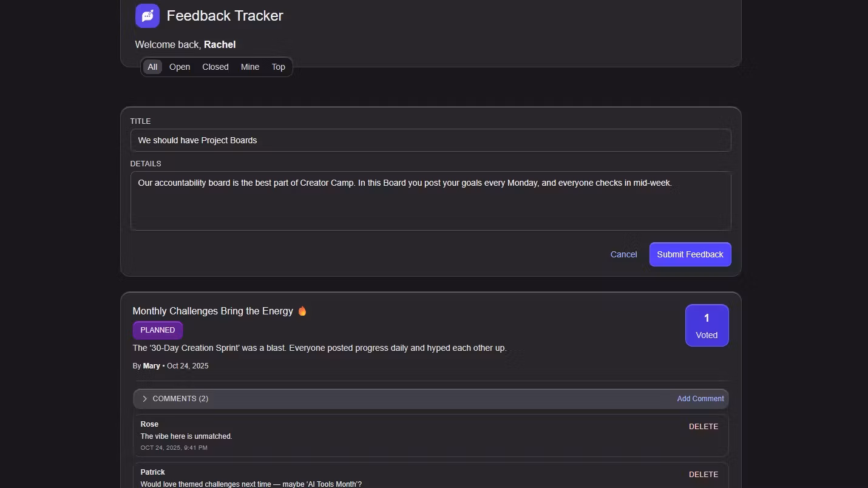
Task: Click the Feedback Tracker logo icon
Action: [x=147, y=16]
